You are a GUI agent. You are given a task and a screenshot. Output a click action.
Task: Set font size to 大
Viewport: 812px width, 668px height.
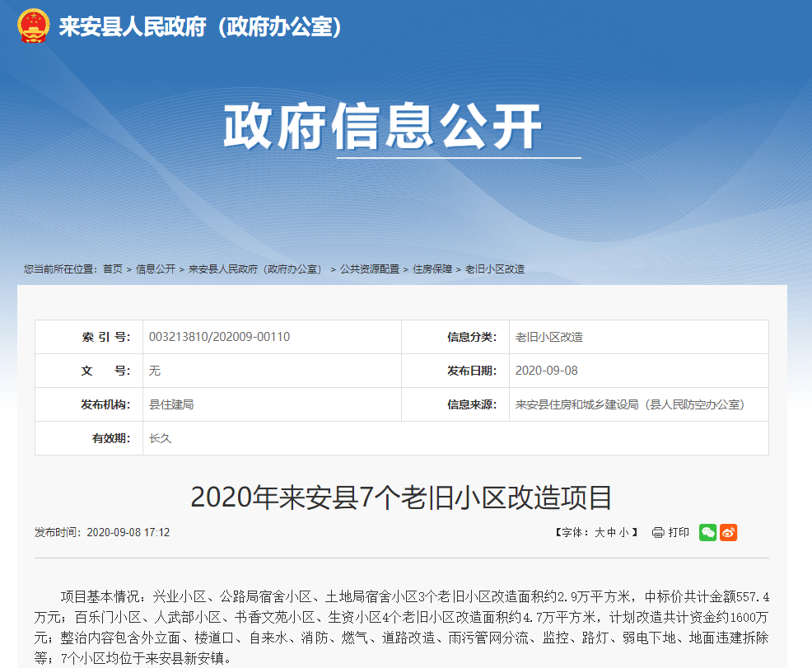tap(600, 532)
